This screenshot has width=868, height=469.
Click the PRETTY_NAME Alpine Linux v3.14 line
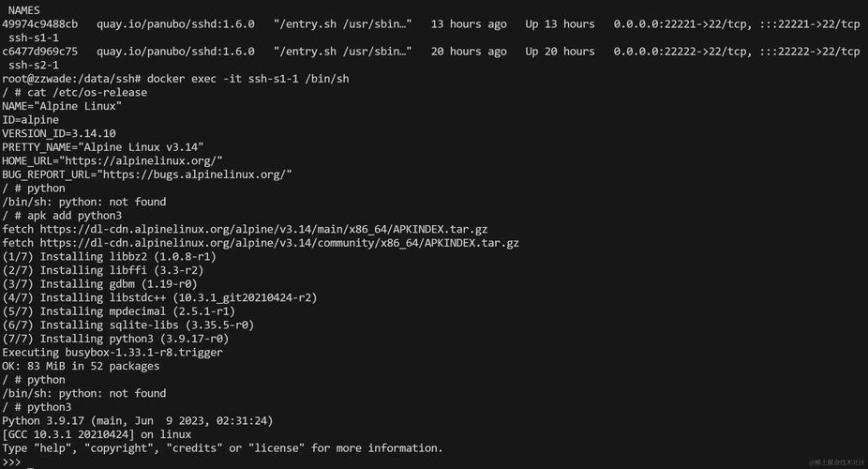[103, 147]
